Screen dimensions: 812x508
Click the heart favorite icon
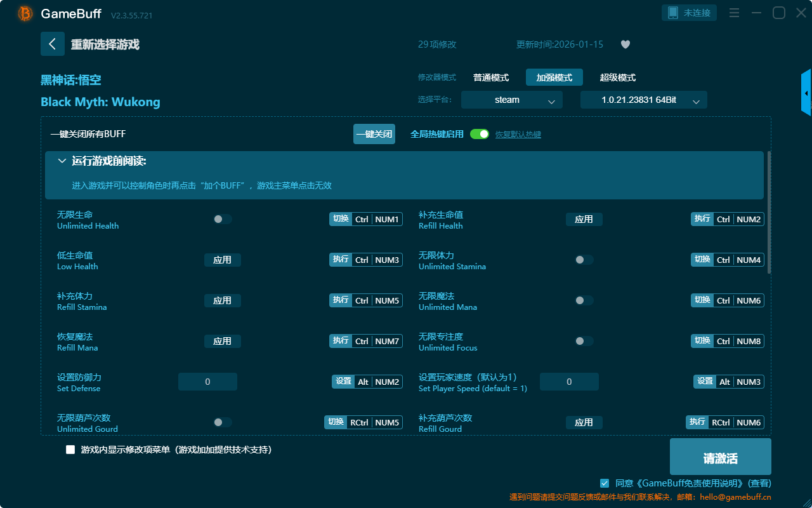coord(625,44)
